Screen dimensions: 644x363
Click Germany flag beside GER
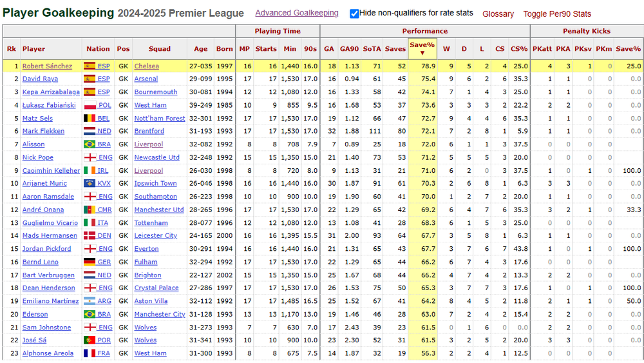(90, 262)
